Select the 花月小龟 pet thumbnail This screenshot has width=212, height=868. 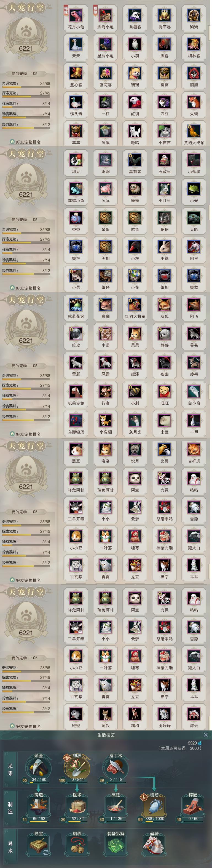76,18
